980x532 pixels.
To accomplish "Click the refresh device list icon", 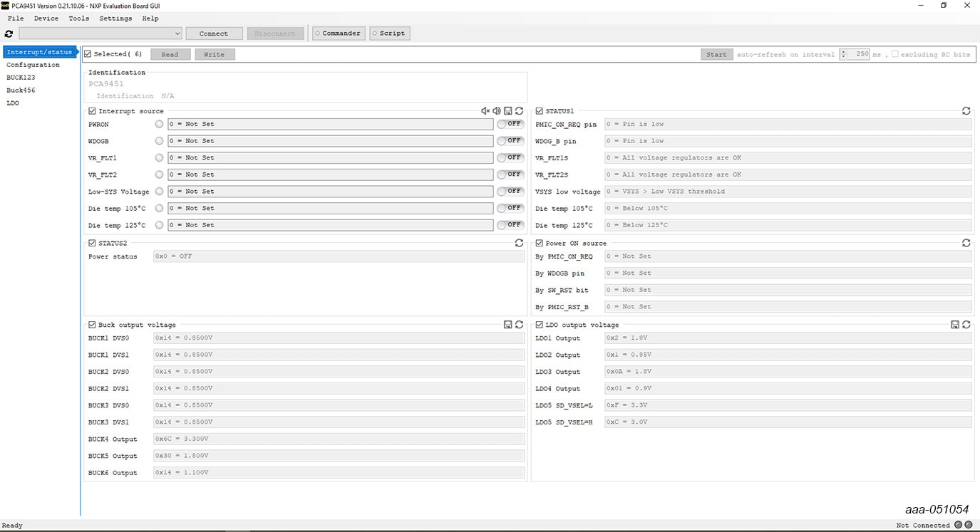I will [x=9, y=33].
